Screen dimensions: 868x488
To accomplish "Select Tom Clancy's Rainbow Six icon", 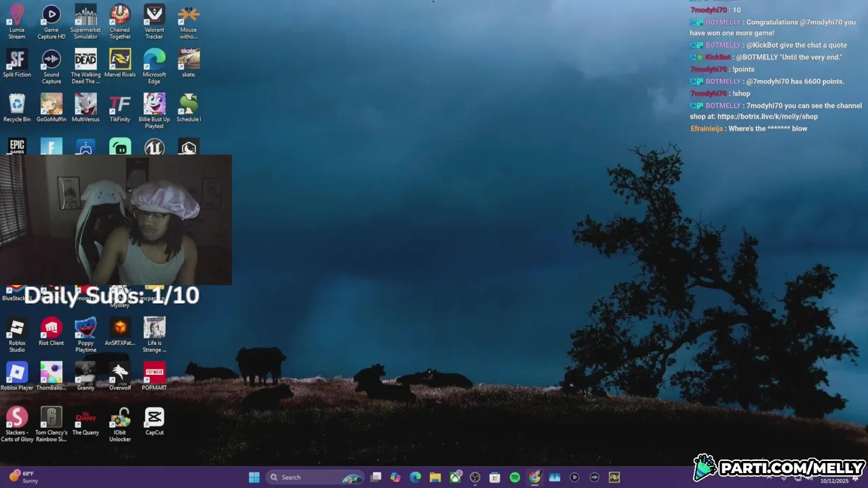I will (52, 424).
